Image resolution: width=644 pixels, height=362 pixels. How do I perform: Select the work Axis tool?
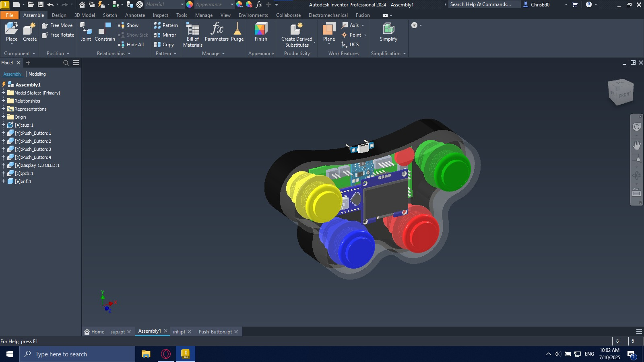click(x=351, y=25)
